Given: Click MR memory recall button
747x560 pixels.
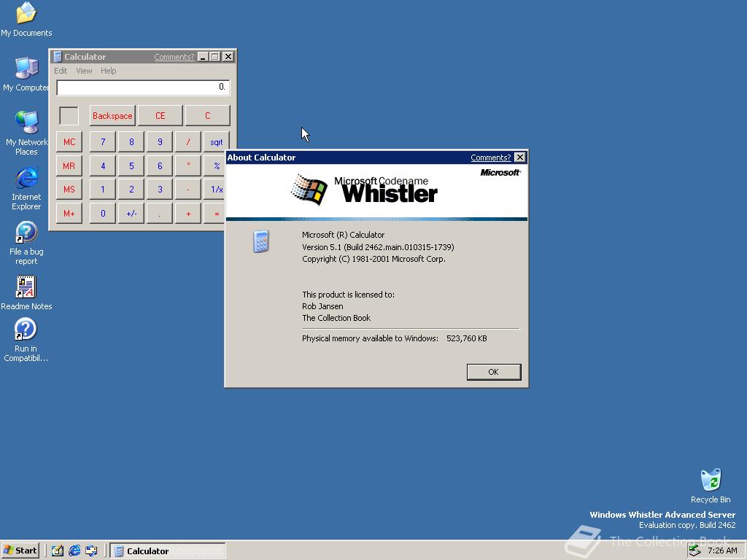Looking at the screenshot, I should coord(69,166).
